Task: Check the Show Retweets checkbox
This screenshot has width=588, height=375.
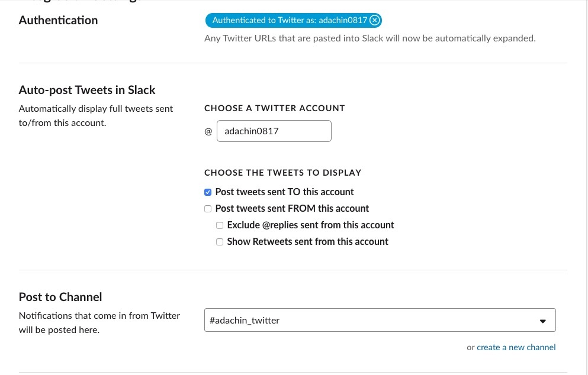Action: (220, 242)
